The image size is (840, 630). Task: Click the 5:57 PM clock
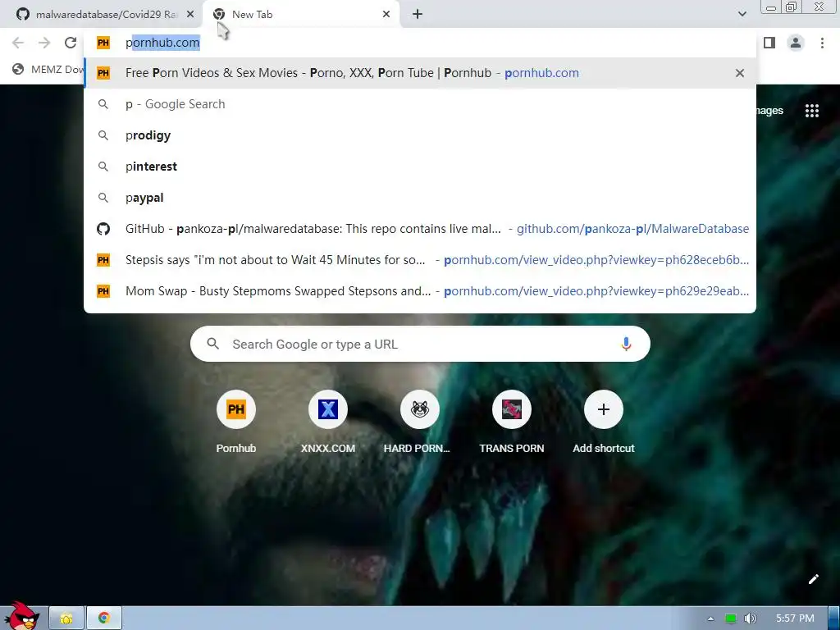tap(795, 619)
